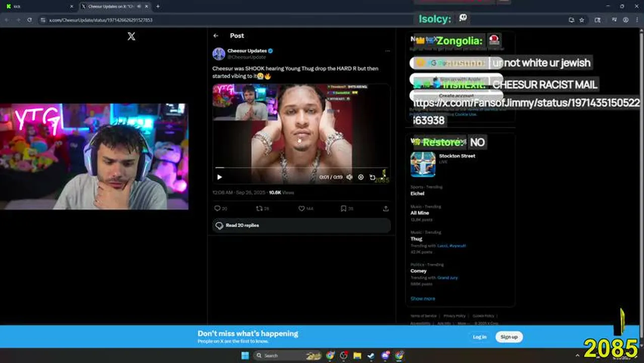This screenshot has width=644, height=363.
Task: Click the browser address bar URL
Action: coord(101,20)
